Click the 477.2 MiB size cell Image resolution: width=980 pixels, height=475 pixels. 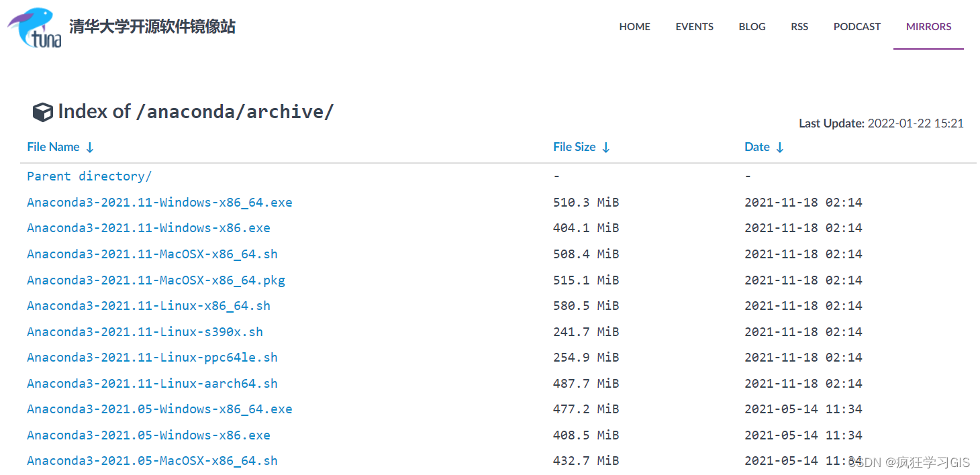pyautogui.click(x=586, y=409)
